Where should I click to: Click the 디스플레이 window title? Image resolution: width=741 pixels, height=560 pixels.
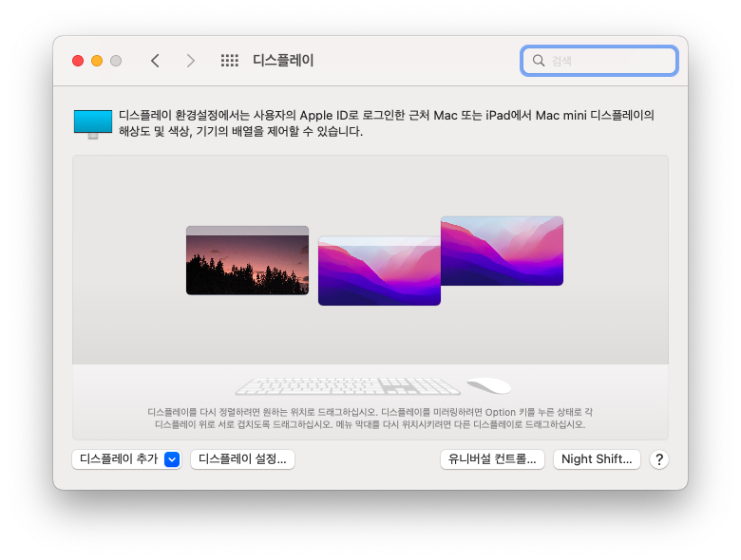[283, 61]
